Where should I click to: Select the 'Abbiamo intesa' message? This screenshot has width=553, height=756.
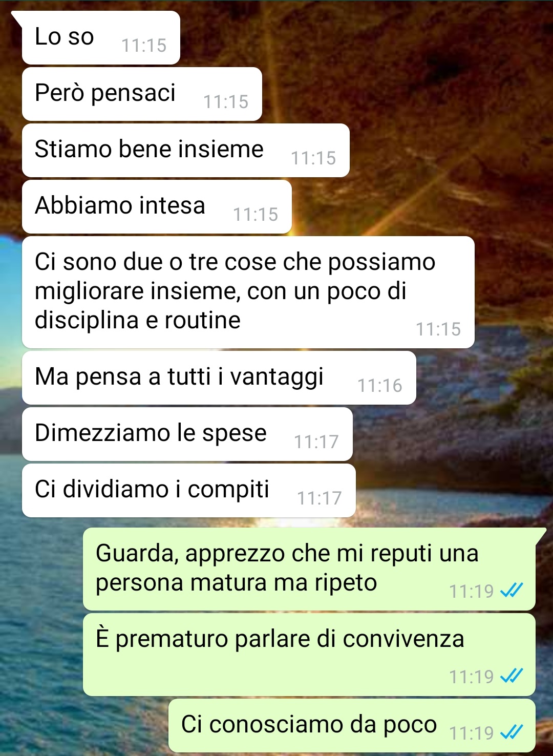pos(157,207)
